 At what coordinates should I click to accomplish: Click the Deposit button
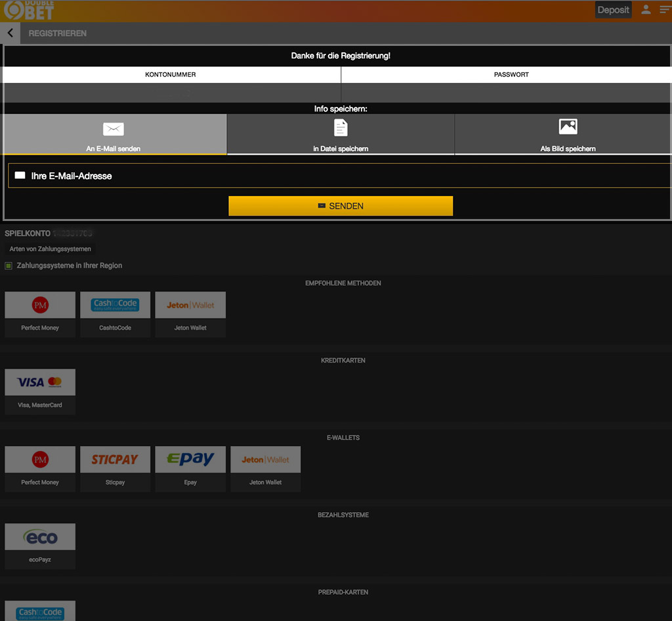[614, 10]
